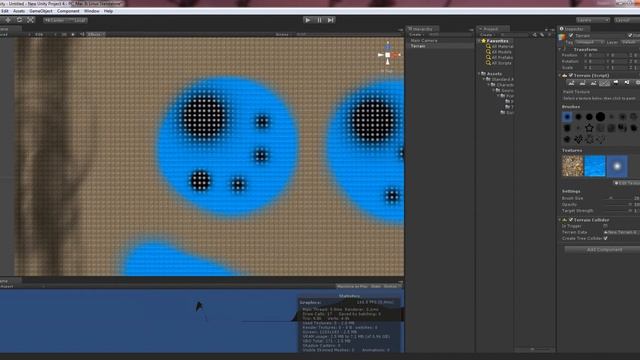Step forward one frame
The image size is (640, 360).
331,20
